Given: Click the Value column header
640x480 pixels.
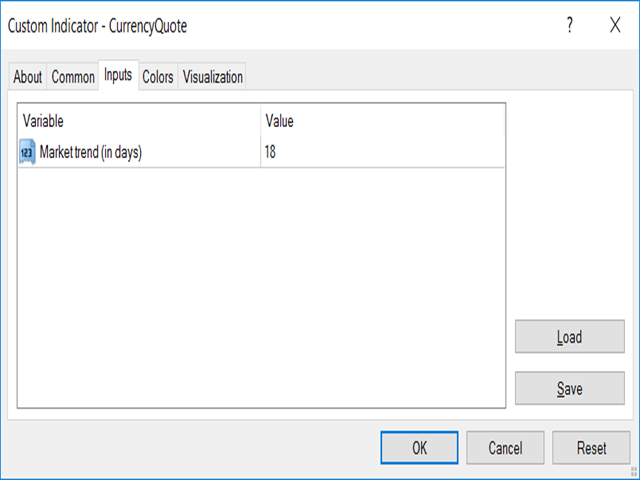Looking at the screenshot, I should coord(382,121).
